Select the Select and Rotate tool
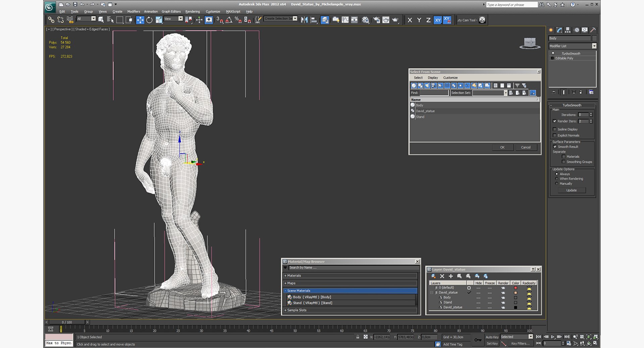The height and width of the screenshot is (348, 644). (x=149, y=20)
